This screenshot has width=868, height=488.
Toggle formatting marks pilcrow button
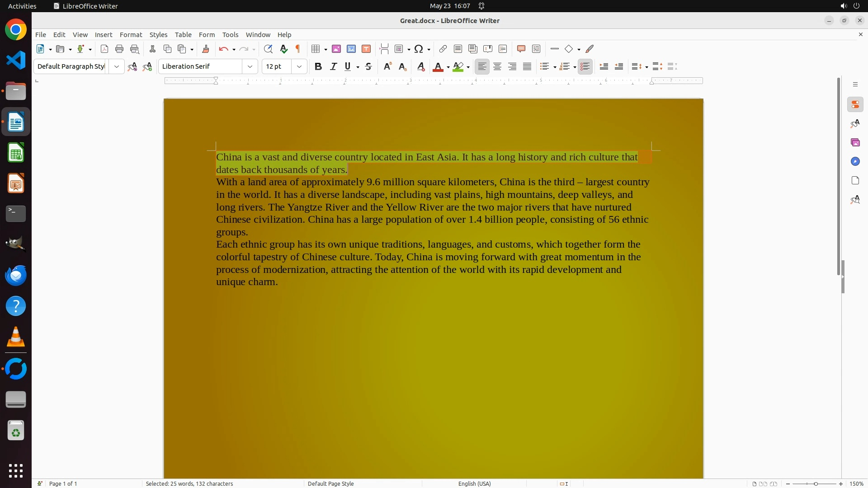pos(298,49)
